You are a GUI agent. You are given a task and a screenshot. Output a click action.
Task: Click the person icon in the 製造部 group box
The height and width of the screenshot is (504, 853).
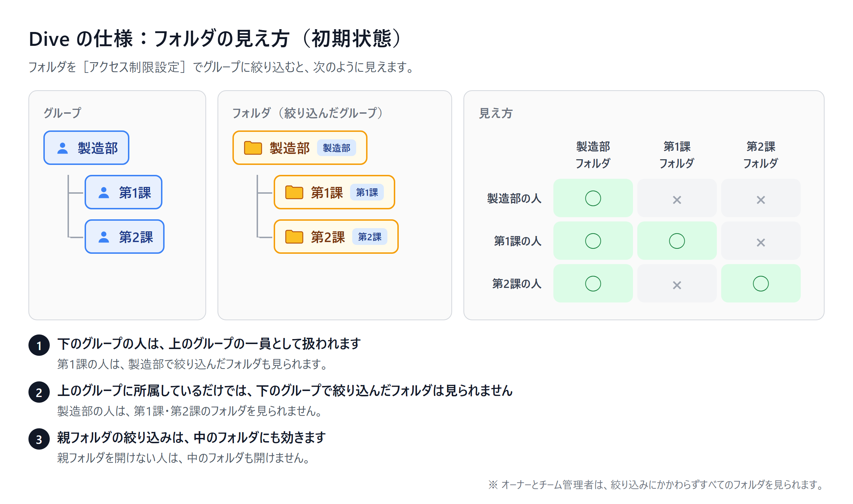pyautogui.click(x=63, y=148)
